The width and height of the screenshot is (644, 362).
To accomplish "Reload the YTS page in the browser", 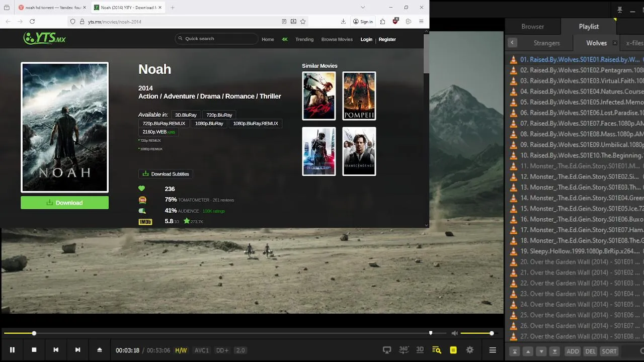I will [x=32, y=22].
